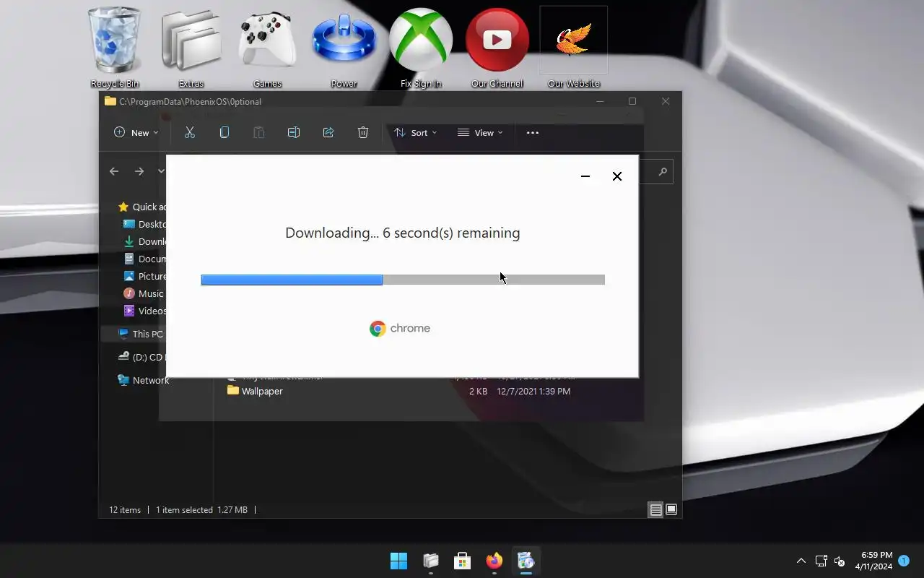Viewport: 924px width, 578px height.
Task: Click the Cut icon in File Explorer toolbar
Action: [x=190, y=132]
